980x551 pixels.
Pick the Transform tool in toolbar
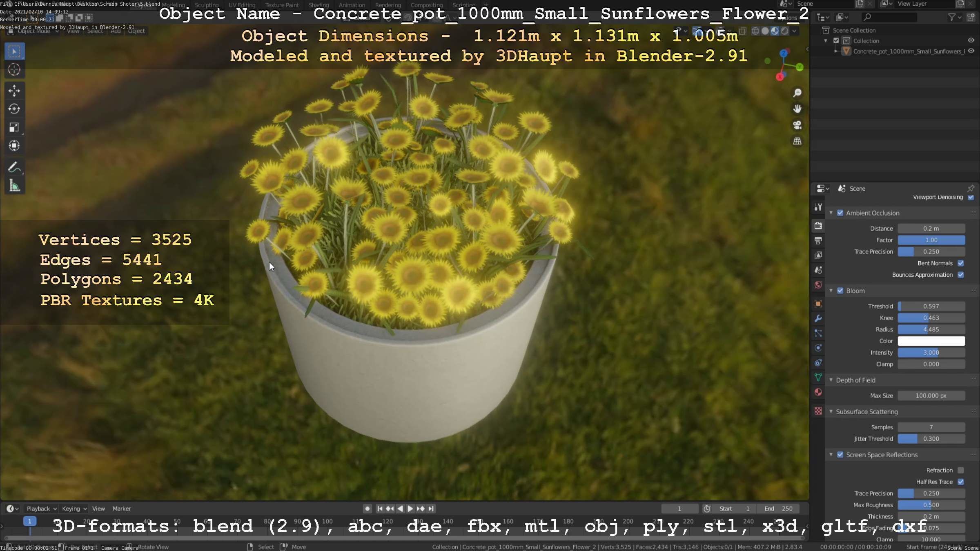click(x=14, y=146)
